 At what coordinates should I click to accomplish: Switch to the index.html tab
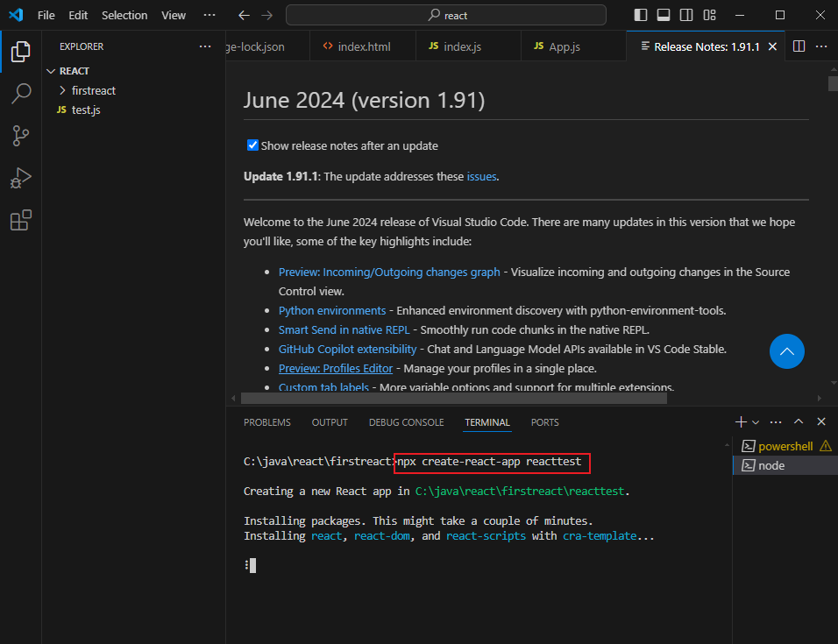364,46
